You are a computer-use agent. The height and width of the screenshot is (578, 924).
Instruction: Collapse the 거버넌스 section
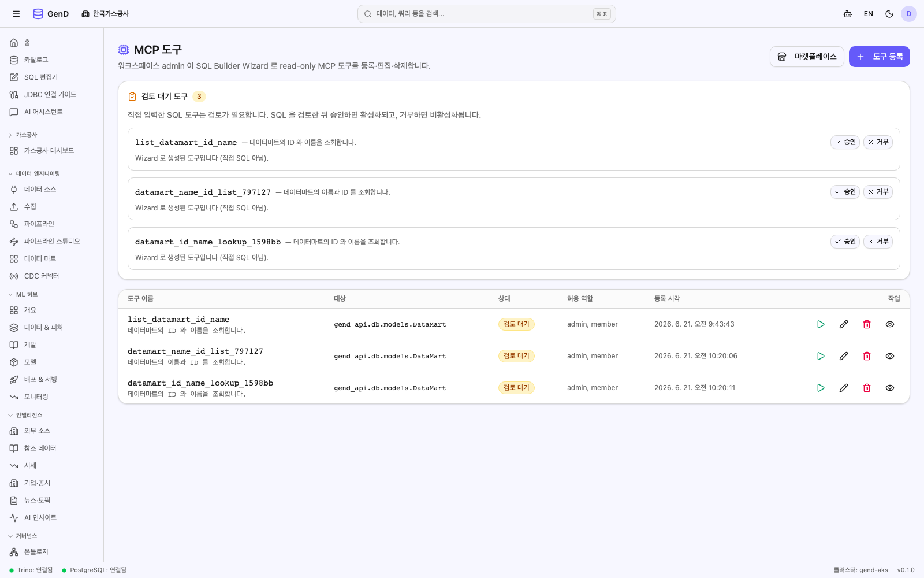pyautogui.click(x=23, y=536)
